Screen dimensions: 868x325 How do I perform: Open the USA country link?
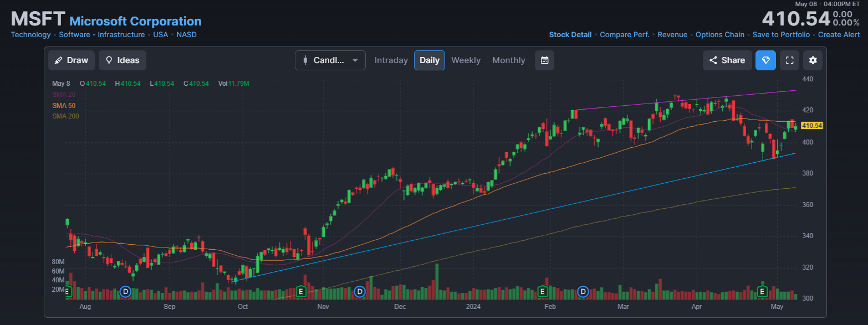(161, 34)
